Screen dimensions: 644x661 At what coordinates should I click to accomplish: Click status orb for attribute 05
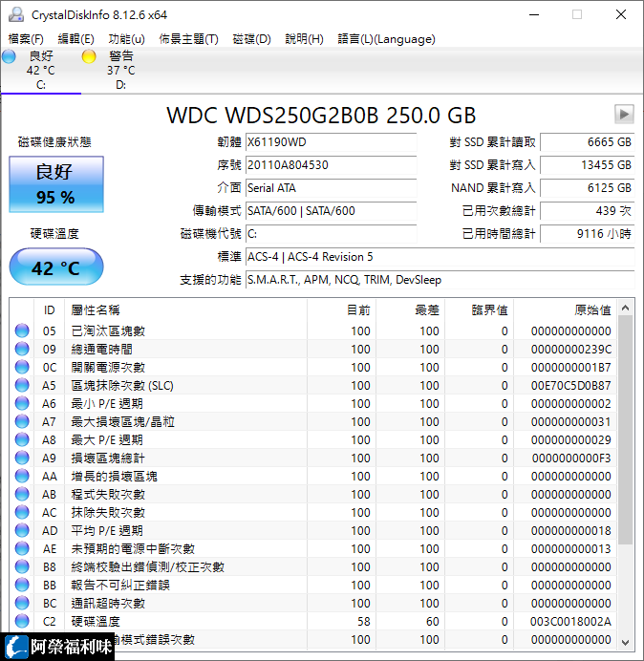tap(22, 330)
